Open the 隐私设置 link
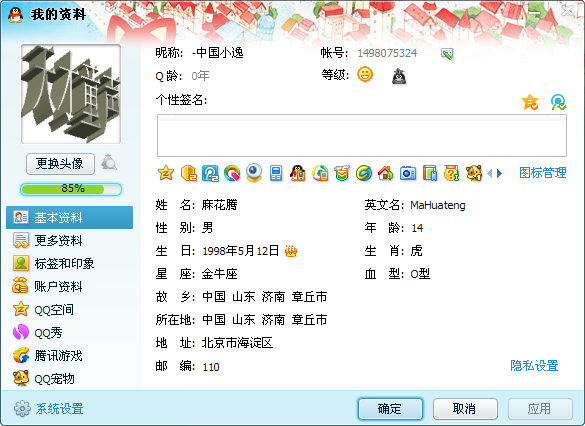Image resolution: width=585 pixels, height=426 pixels. coord(534,365)
